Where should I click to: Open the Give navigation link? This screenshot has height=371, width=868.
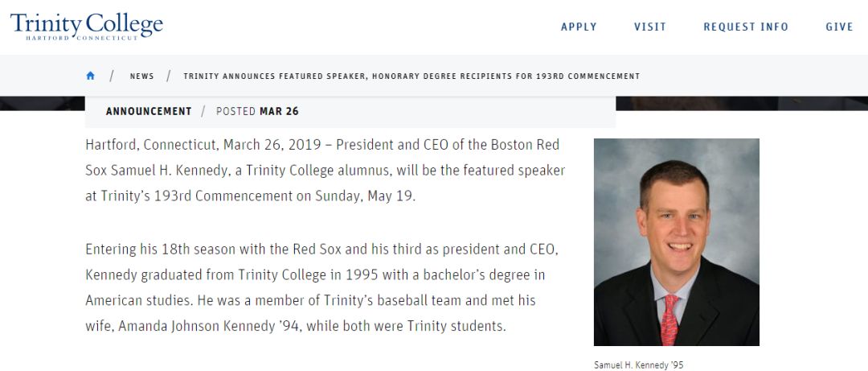839,27
